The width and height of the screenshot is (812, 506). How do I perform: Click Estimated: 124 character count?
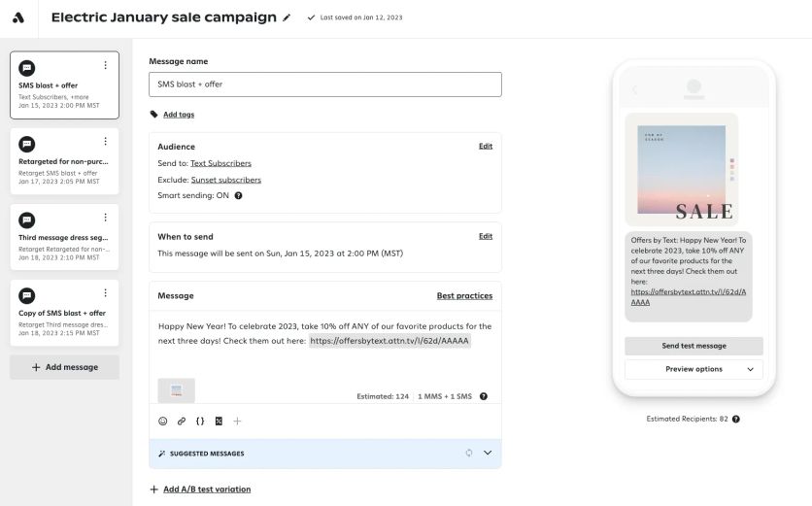[x=383, y=396]
